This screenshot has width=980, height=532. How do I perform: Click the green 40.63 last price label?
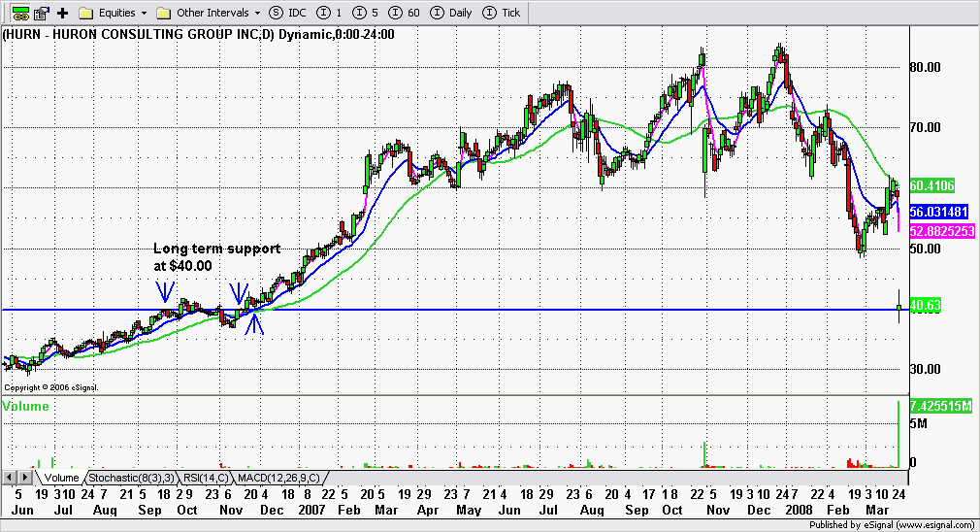point(925,306)
